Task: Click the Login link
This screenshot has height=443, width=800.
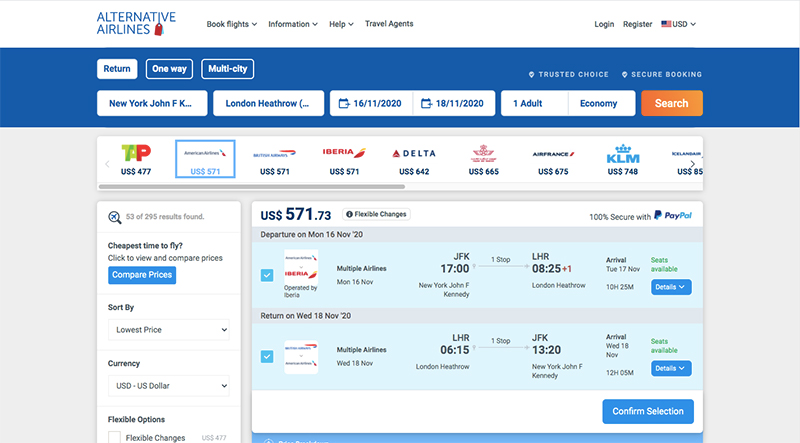Action: tap(604, 24)
